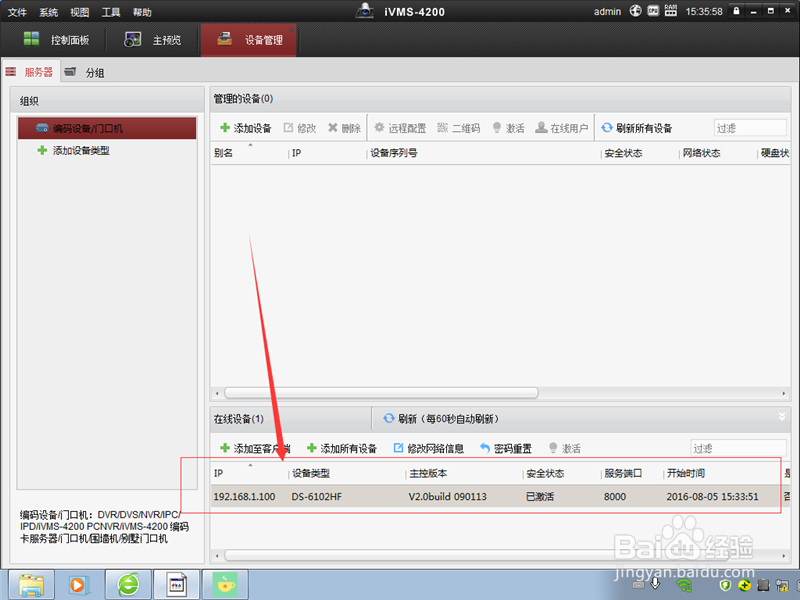Screen dimensions: 800x600
Task: Click 密码重置 button
Action: coord(506,448)
